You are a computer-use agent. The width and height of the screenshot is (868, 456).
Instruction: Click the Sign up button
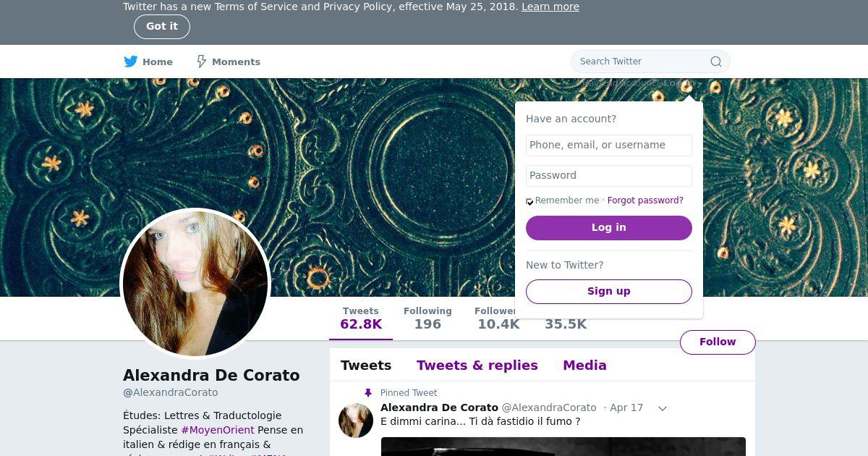pyautogui.click(x=609, y=291)
